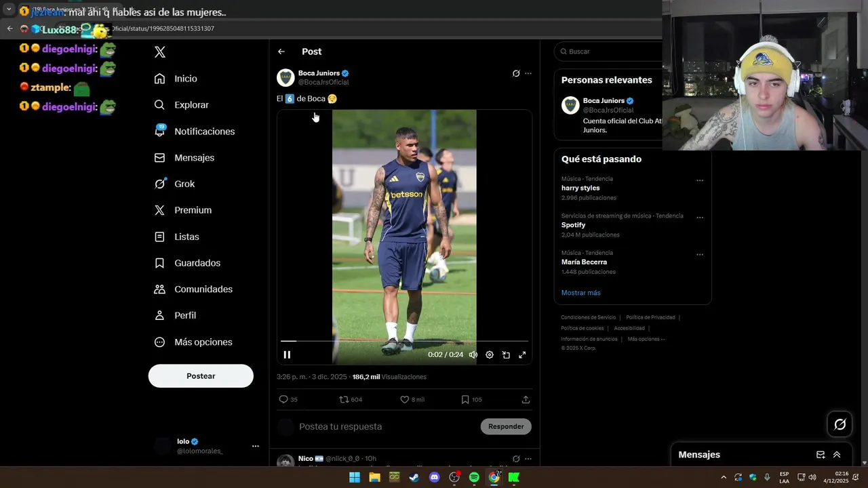Open browser tab list dropdown

(9, 9)
